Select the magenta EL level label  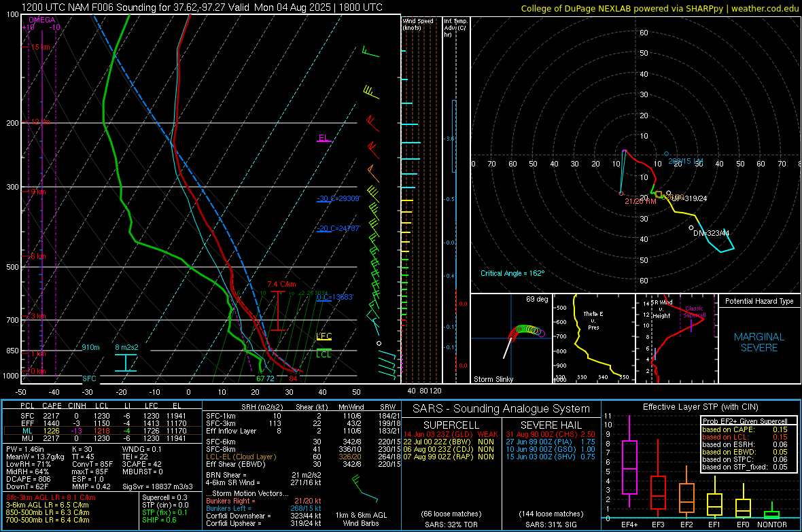tap(324, 138)
